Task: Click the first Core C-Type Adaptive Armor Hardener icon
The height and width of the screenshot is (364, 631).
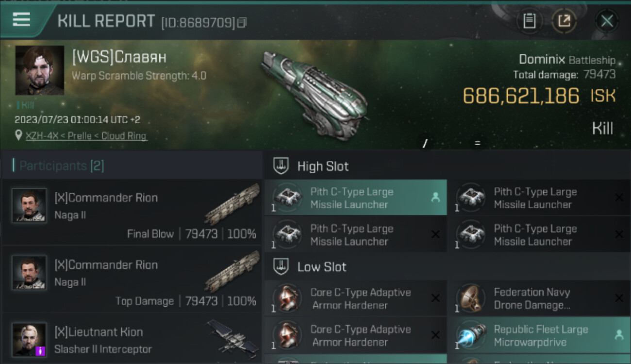Action: pos(287,298)
